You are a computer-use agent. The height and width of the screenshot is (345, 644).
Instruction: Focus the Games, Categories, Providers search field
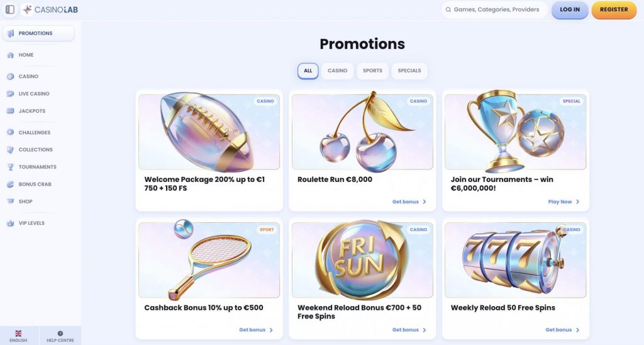tap(494, 9)
